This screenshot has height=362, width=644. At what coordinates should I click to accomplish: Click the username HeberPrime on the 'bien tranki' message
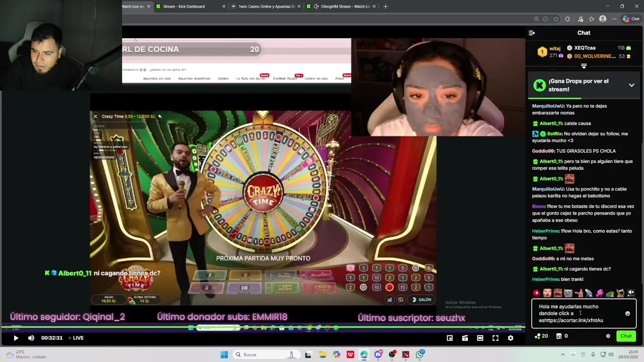point(545,279)
